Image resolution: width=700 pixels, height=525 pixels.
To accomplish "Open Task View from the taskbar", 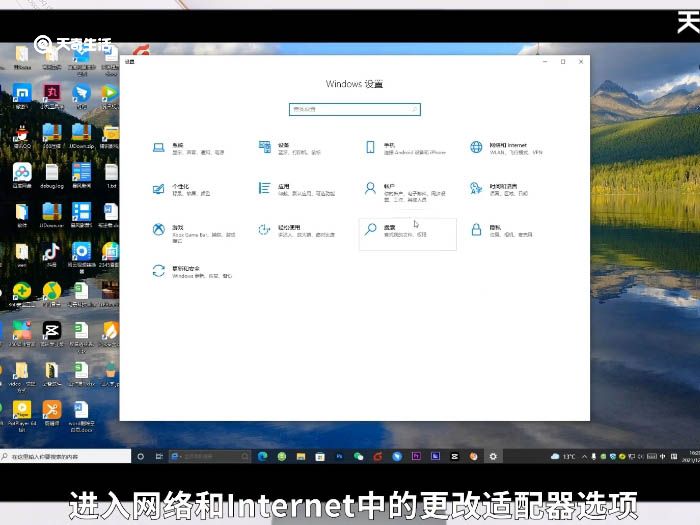I will click(x=159, y=456).
